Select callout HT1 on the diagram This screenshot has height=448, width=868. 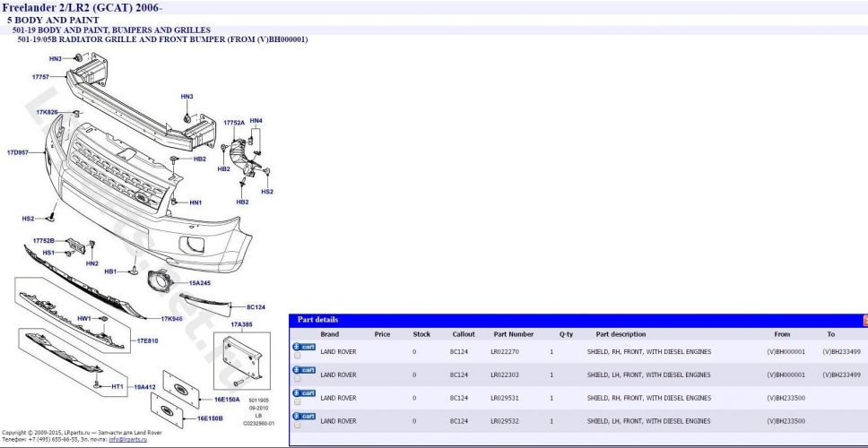point(117,386)
